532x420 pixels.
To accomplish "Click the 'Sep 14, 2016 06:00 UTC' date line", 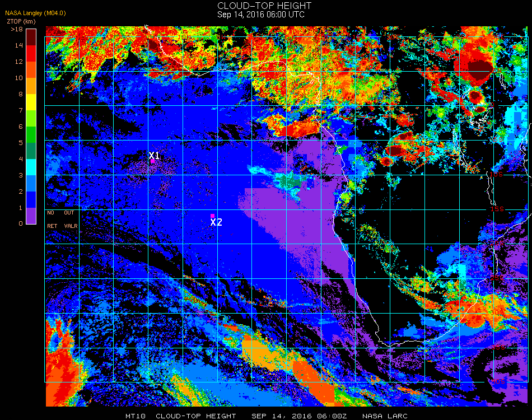I will click(261, 15).
